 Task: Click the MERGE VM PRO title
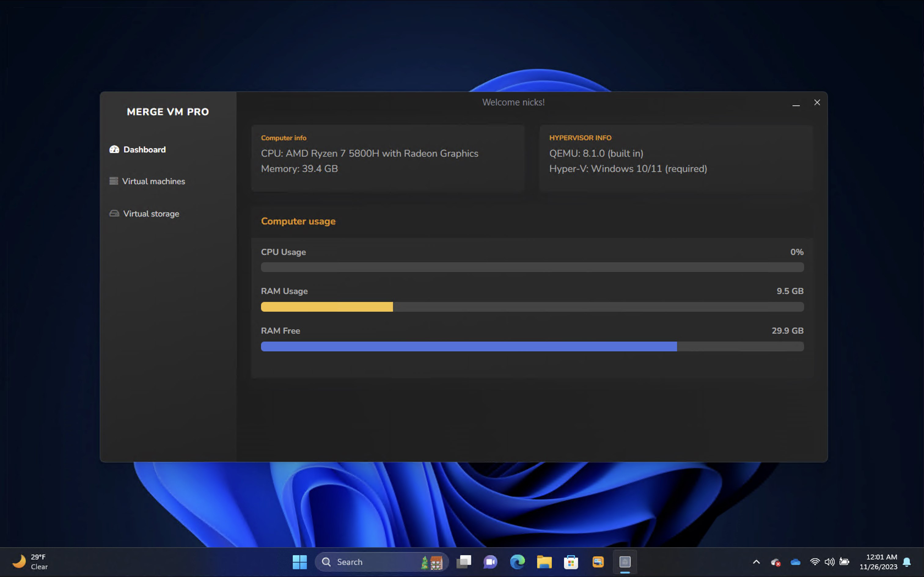point(168,111)
